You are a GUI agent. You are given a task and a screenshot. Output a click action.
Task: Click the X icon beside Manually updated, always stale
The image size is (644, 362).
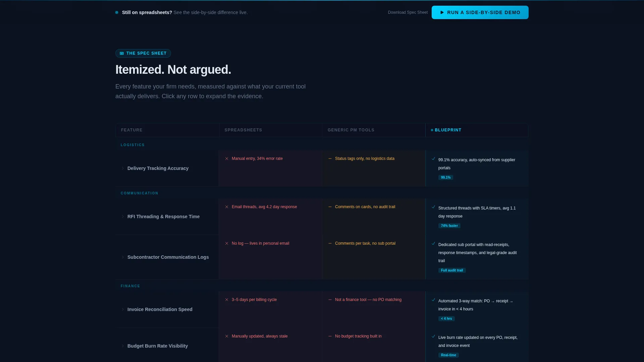click(x=227, y=336)
